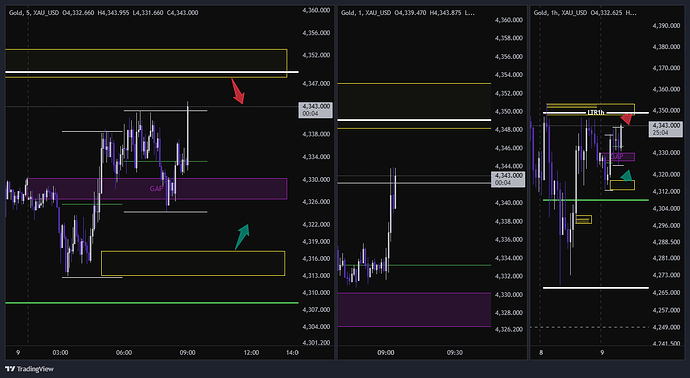Click 06:00 on the 5-minute chart time axis

pyautogui.click(x=124, y=352)
